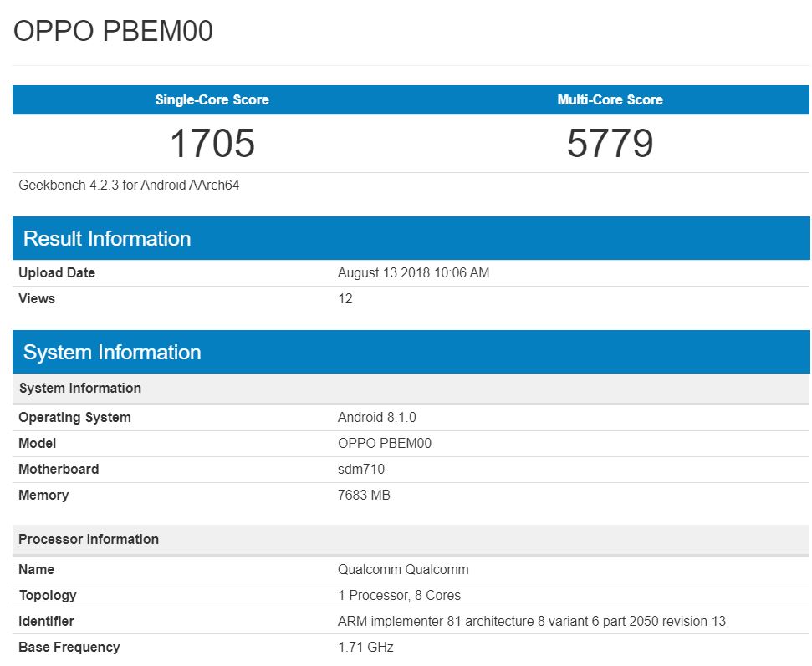Select the Android 8.1.0 value
The height and width of the screenshot is (666, 812).
pyautogui.click(x=376, y=417)
